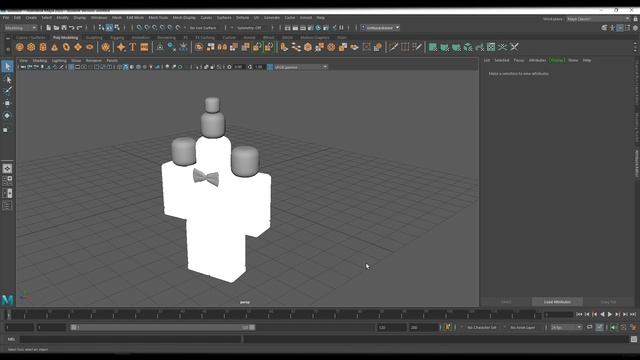Switch to the Rigging shelf tab
This screenshot has height=360, width=640.
click(117, 38)
